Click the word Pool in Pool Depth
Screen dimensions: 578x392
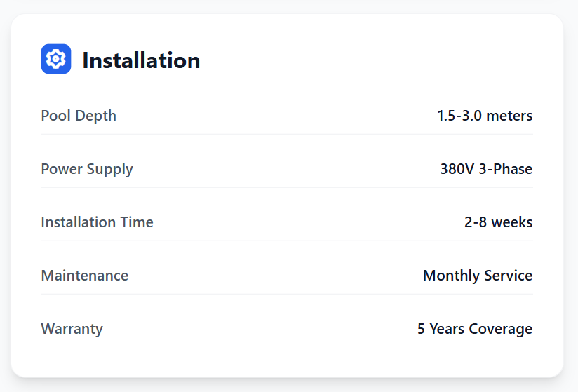click(x=55, y=116)
